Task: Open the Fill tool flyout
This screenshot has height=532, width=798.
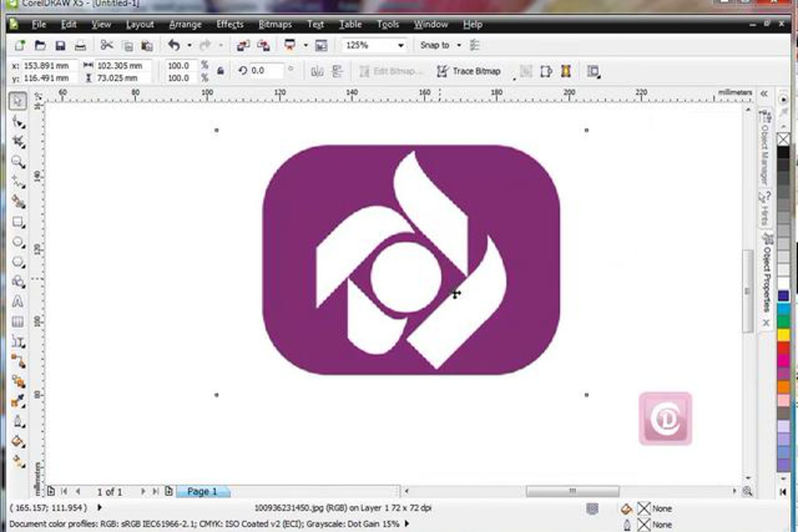Action: 18,441
